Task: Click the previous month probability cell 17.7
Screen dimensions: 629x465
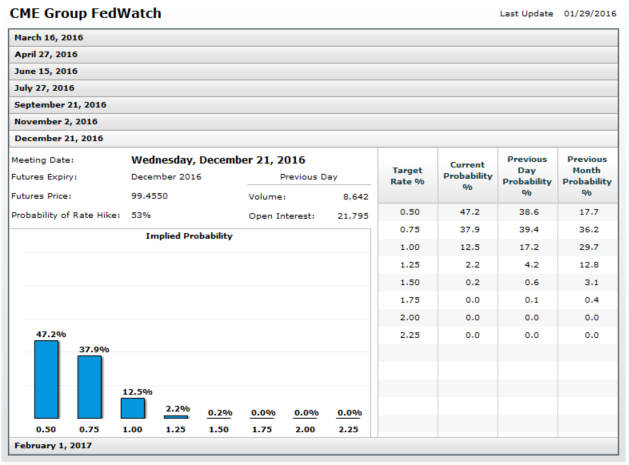Action: coord(589,212)
